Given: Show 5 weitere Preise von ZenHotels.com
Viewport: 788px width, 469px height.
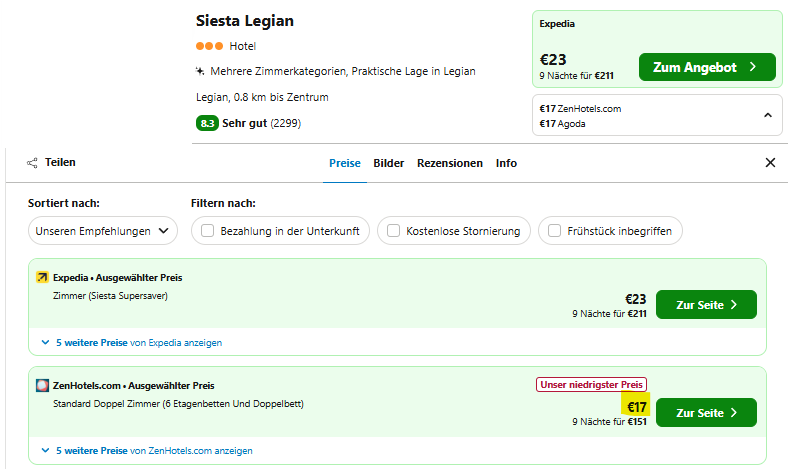Looking at the screenshot, I should click(147, 451).
